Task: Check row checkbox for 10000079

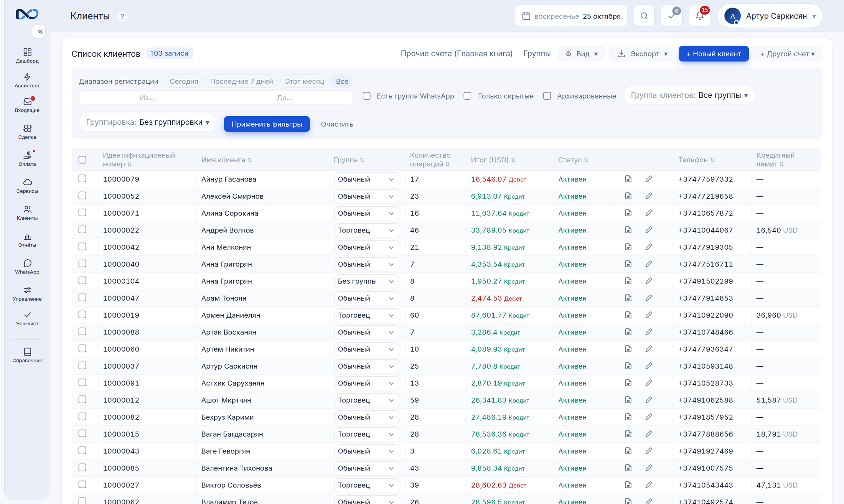Action: pyautogui.click(x=82, y=178)
